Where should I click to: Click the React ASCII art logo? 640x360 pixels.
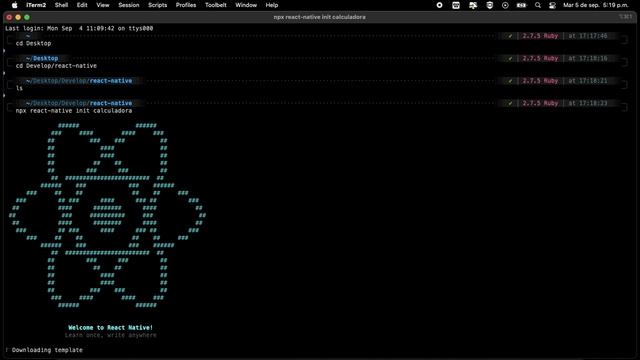click(107, 215)
